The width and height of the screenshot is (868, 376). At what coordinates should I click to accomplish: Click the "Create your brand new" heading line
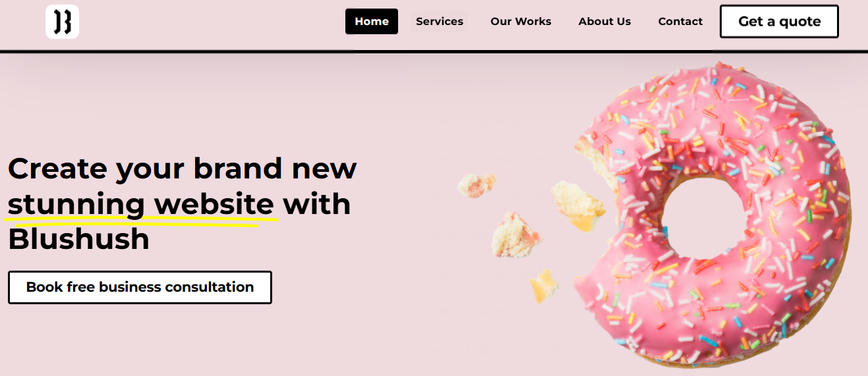[182, 169]
